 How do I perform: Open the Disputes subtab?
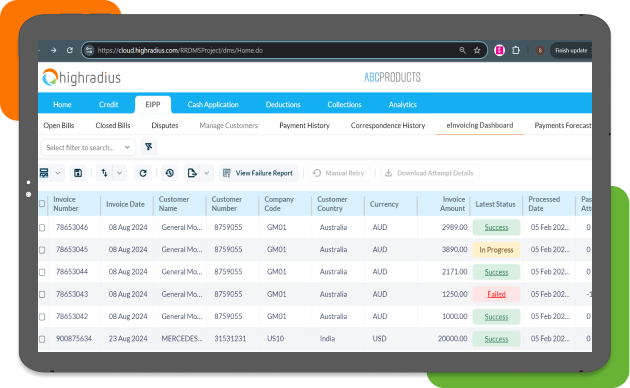pyautogui.click(x=165, y=125)
